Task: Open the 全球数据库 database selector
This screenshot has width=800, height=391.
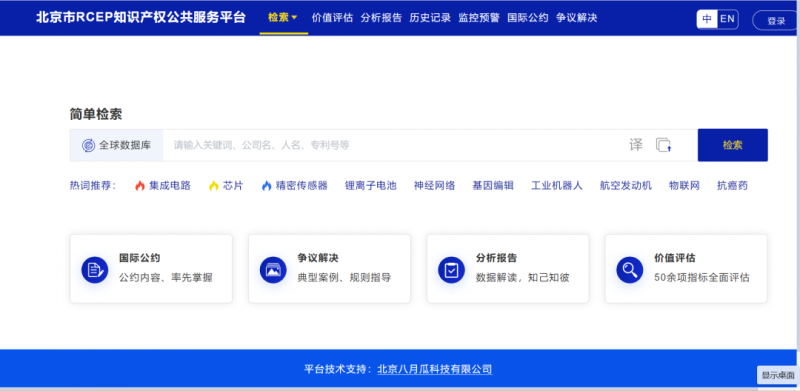Action: [116, 145]
